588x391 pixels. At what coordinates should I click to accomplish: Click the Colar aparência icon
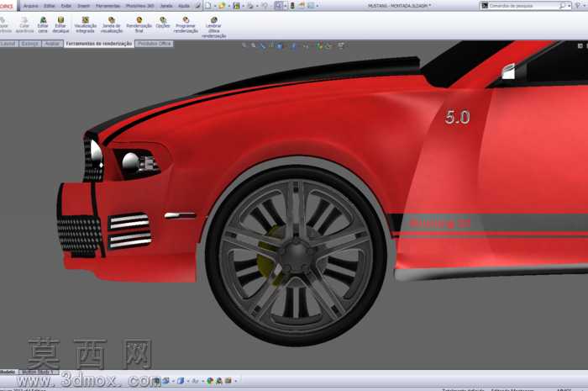pos(24,24)
